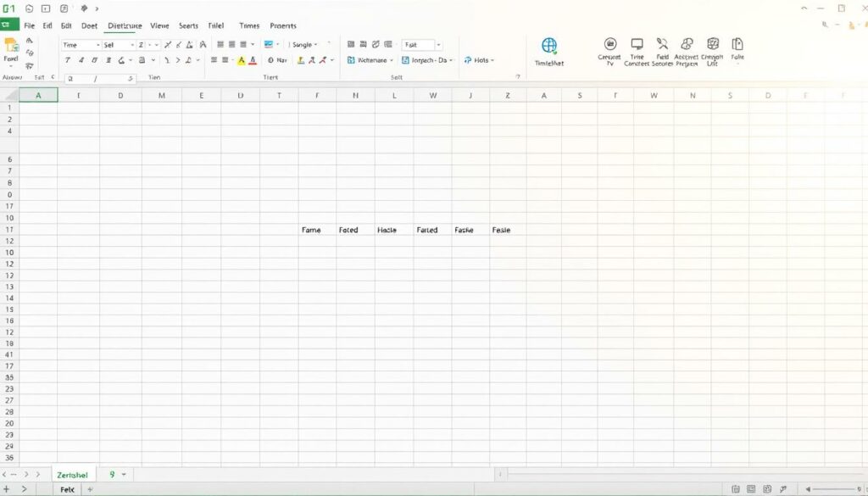The height and width of the screenshot is (496, 868).
Task: Click the third status bar view icon
Action: 767,489
